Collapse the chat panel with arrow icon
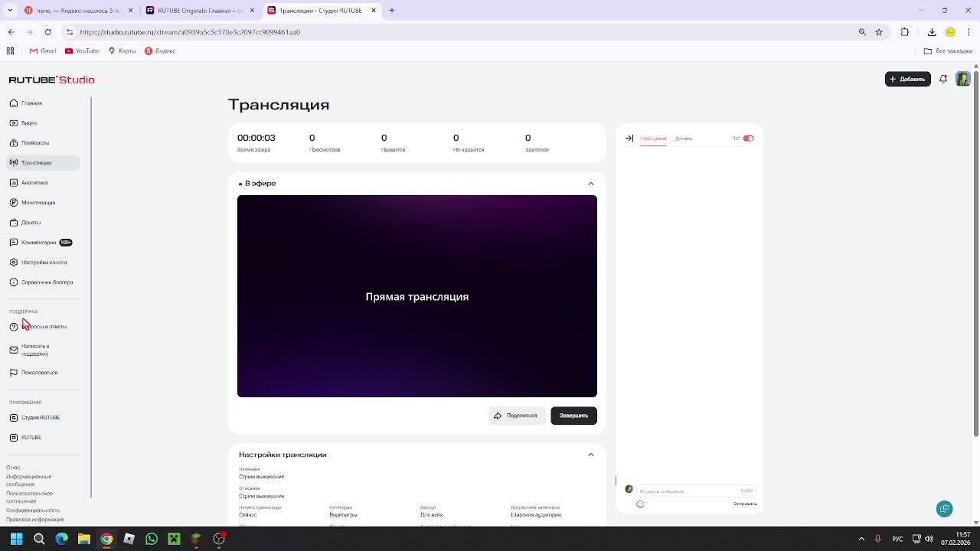Viewport: 980px width, 551px height. (629, 139)
